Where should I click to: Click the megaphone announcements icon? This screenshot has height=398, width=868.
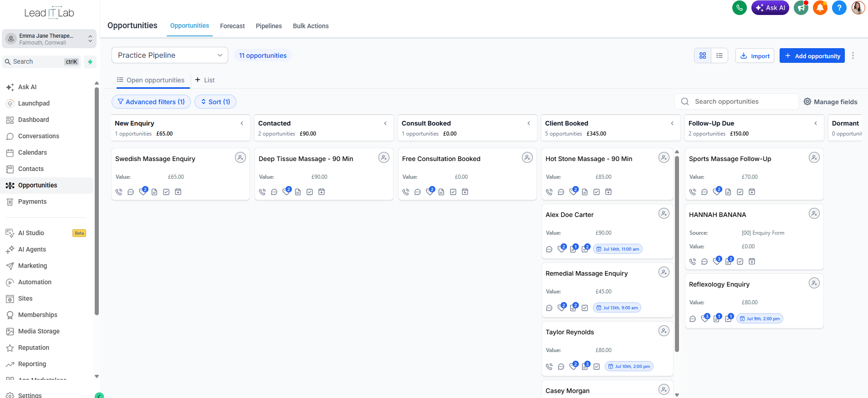(x=801, y=8)
